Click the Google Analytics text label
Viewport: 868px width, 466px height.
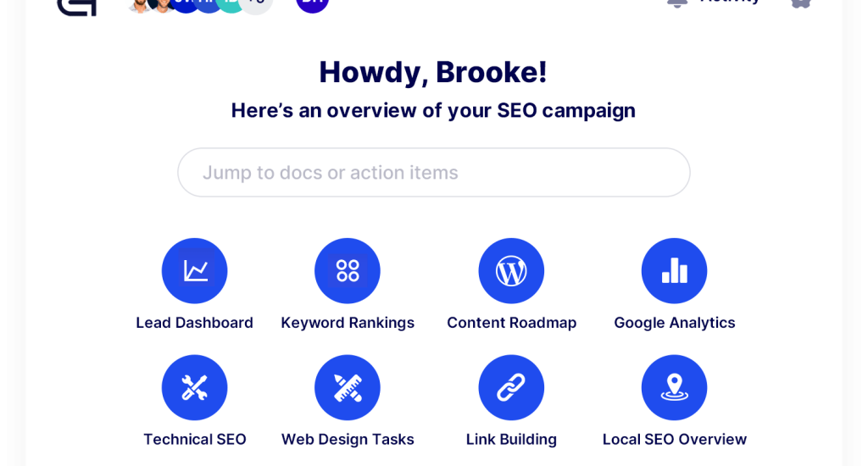(675, 323)
